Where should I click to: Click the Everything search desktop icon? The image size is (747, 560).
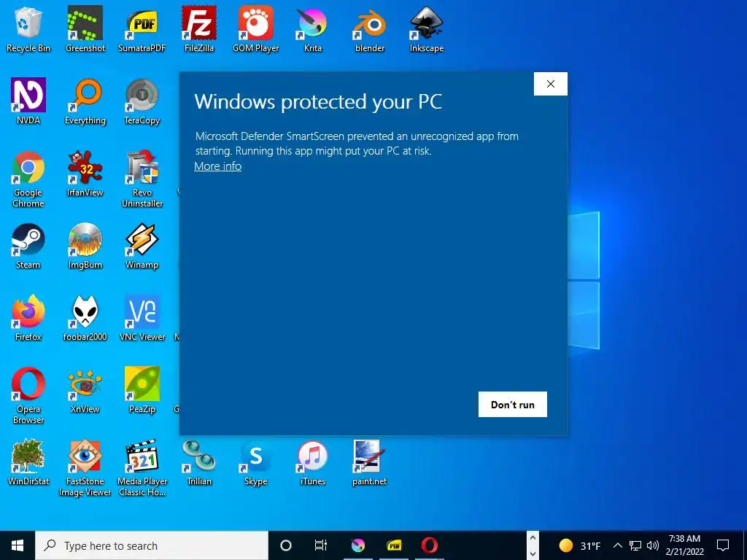tap(85, 101)
